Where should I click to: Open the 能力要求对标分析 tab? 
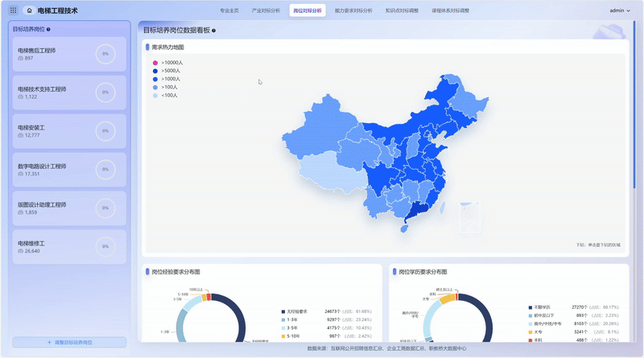click(353, 11)
